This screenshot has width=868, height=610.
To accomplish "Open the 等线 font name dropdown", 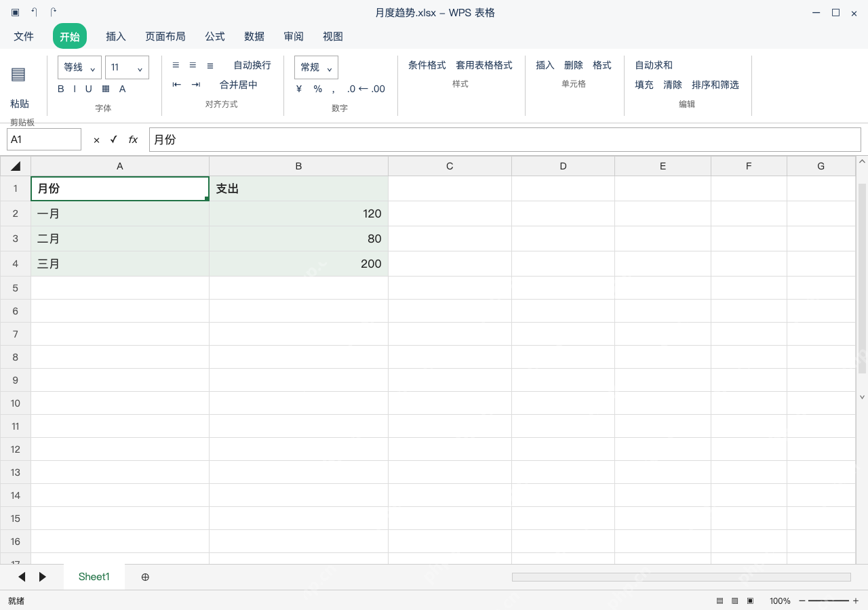I will [80, 68].
